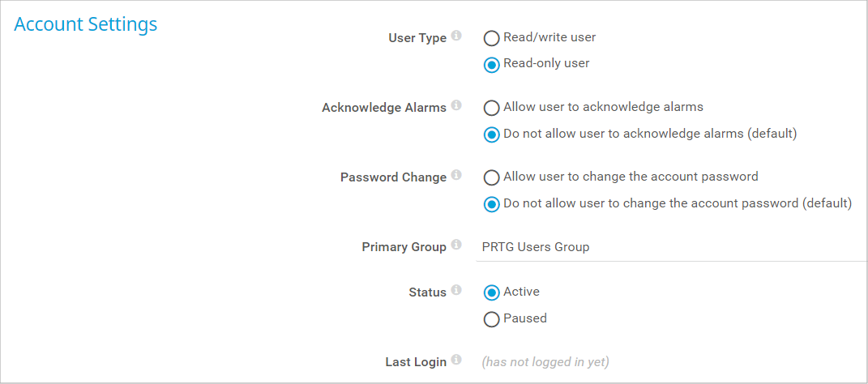Allow user to change the account password
This screenshot has width=868, height=384.
point(491,177)
